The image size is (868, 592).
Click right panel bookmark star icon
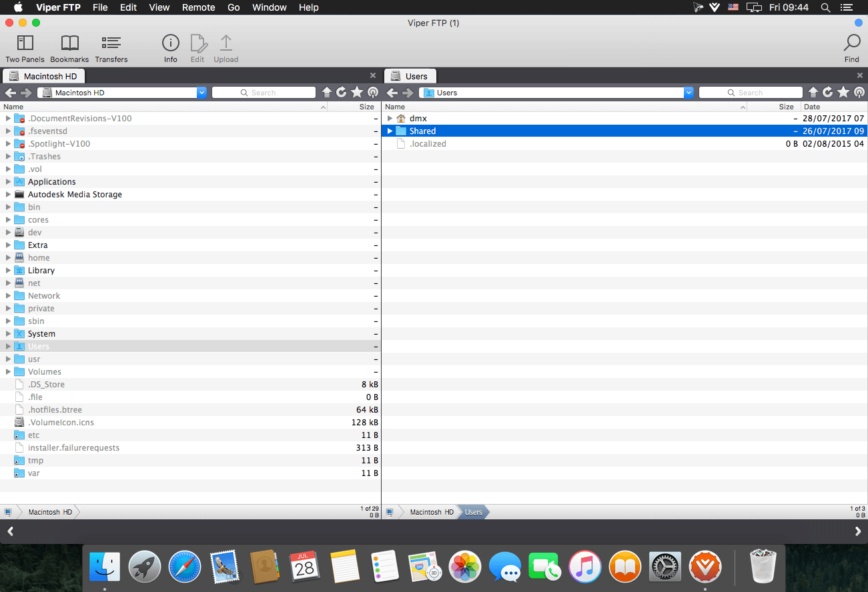[843, 93]
